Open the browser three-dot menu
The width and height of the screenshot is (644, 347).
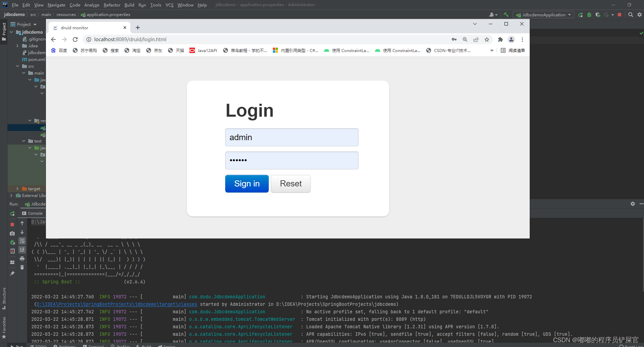pyautogui.click(x=522, y=39)
